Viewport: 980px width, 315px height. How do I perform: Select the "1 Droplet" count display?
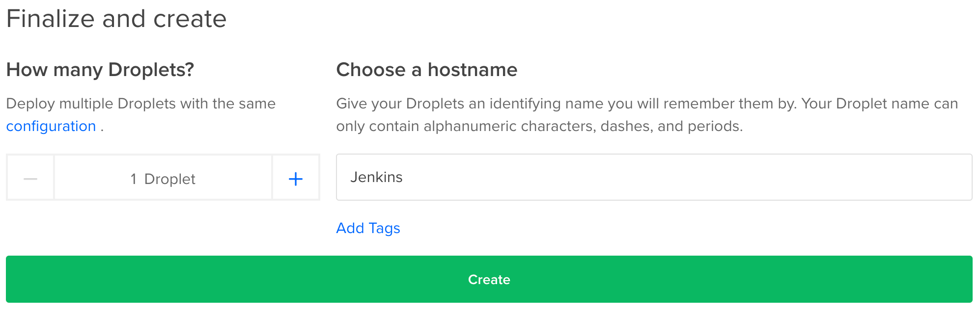click(x=163, y=179)
